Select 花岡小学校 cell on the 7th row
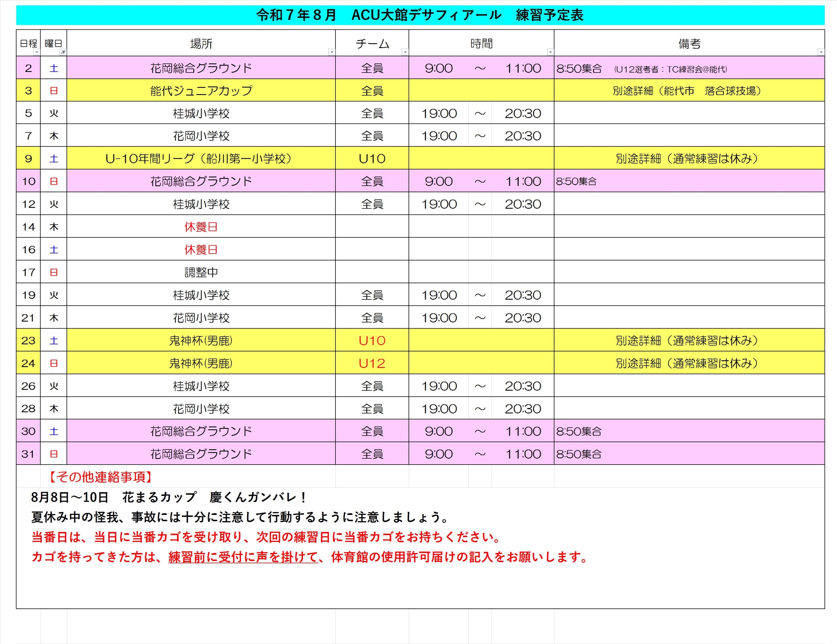 tap(201, 136)
